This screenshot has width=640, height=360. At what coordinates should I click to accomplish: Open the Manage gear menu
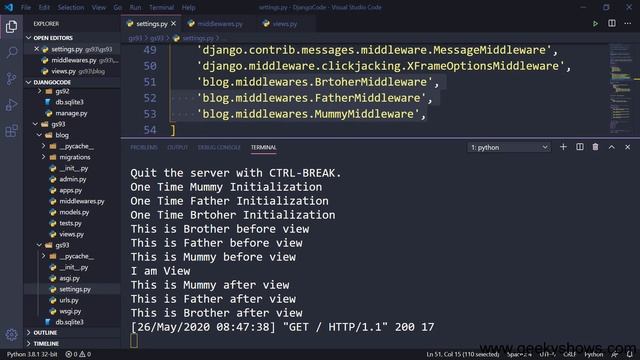coord(11,335)
